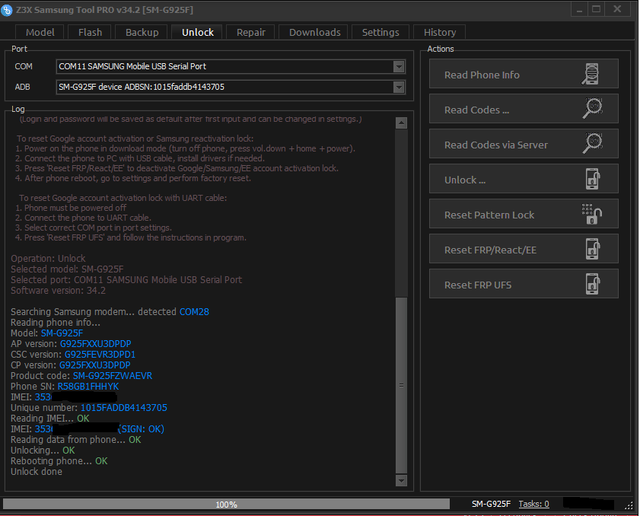Maximize the Z3X Samsung Tool window
640x516 pixels.
(x=596, y=9)
